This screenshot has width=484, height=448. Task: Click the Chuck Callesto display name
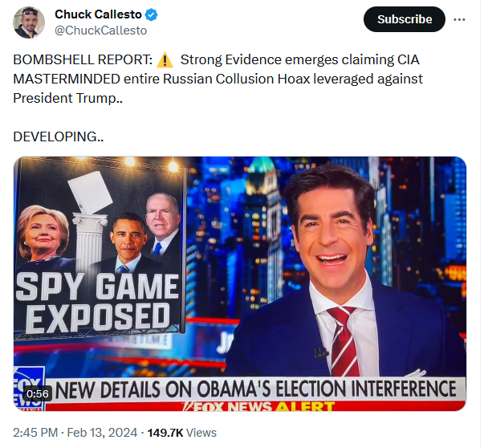click(98, 14)
